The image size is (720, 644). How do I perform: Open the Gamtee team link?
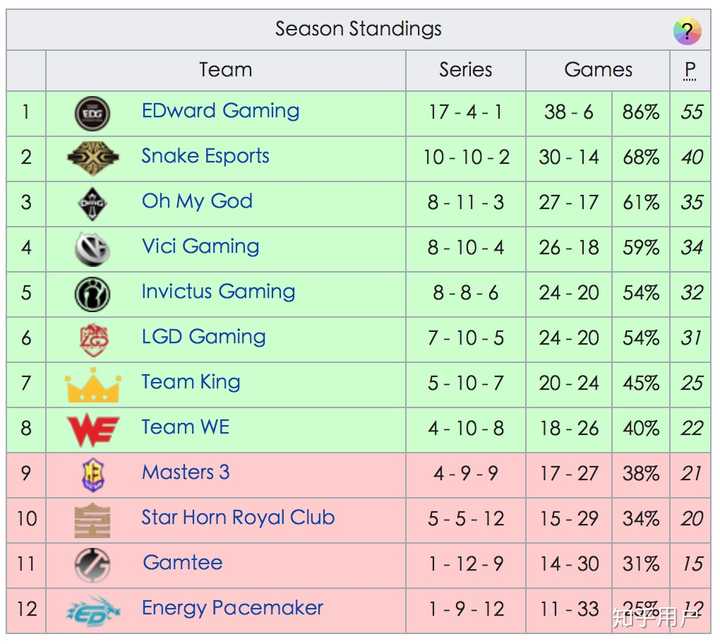(182, 563)
